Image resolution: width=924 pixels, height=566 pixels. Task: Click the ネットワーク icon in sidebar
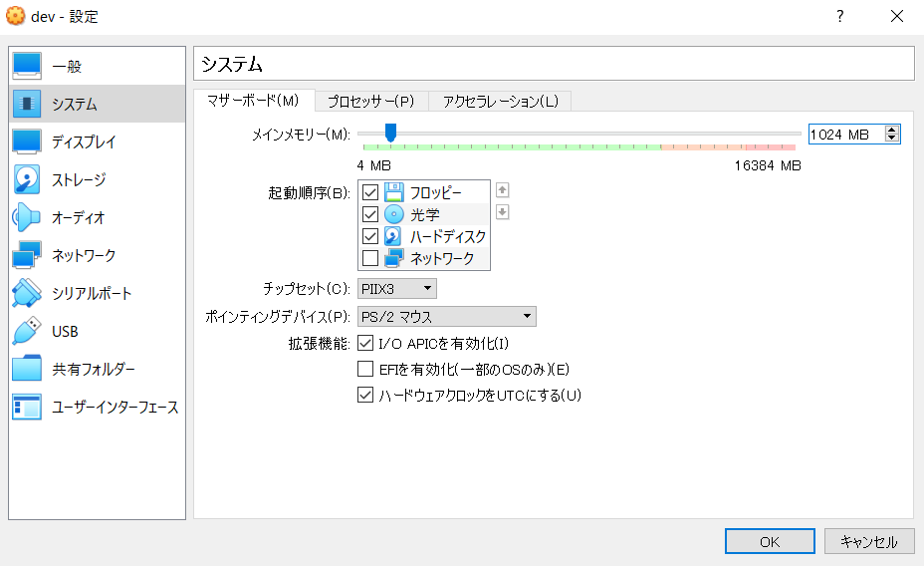27,255
